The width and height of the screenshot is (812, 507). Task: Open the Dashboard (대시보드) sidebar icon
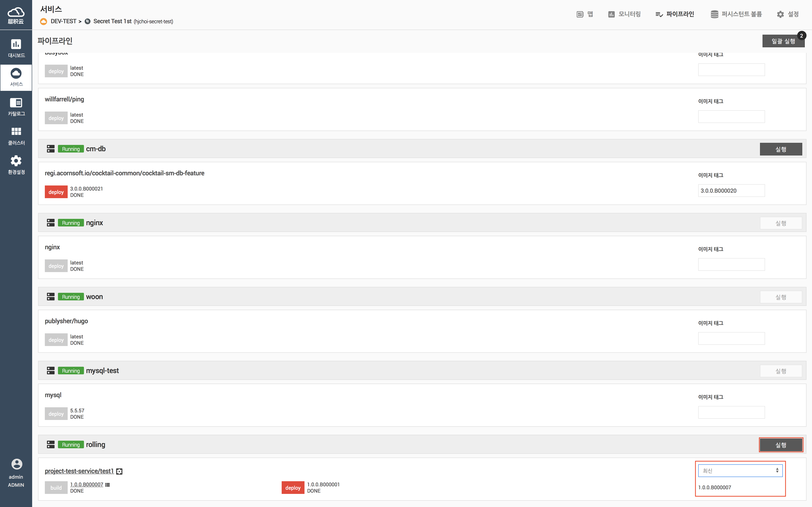(16, 48)
